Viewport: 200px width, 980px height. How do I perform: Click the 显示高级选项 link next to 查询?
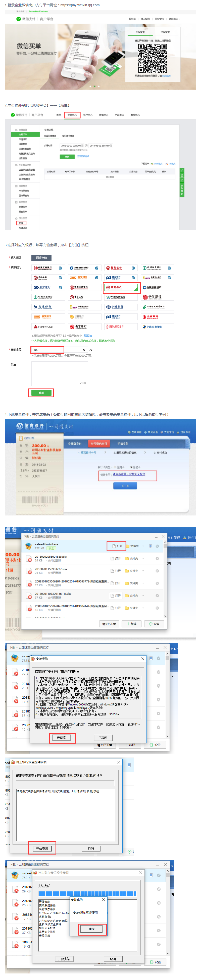pyautogui.click(x=83, y=156)
